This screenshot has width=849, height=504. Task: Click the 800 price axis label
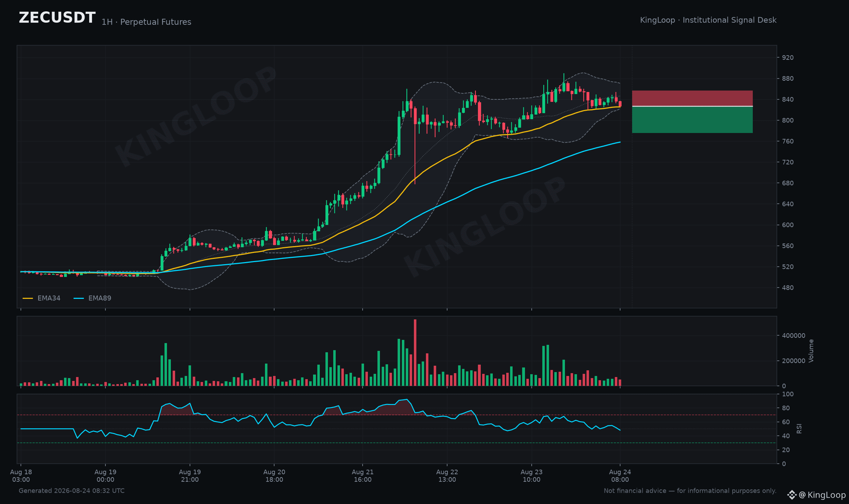[788, 120]
